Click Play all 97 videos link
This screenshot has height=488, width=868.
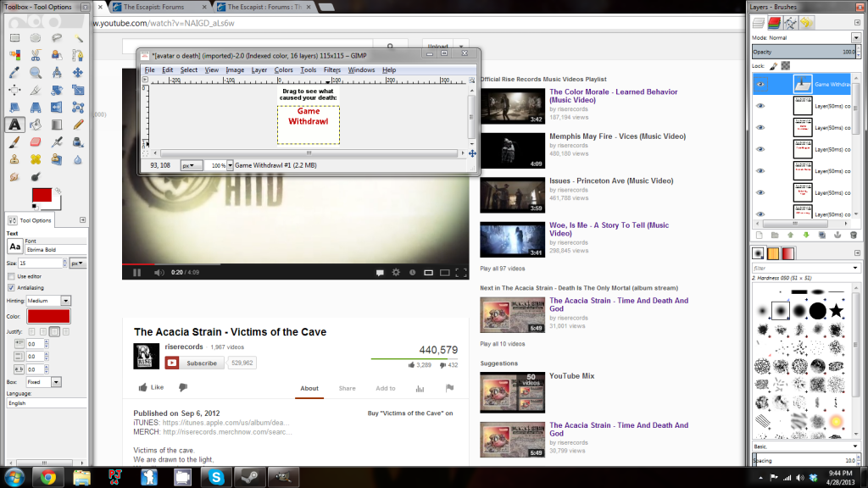click(x=502, y=269)
